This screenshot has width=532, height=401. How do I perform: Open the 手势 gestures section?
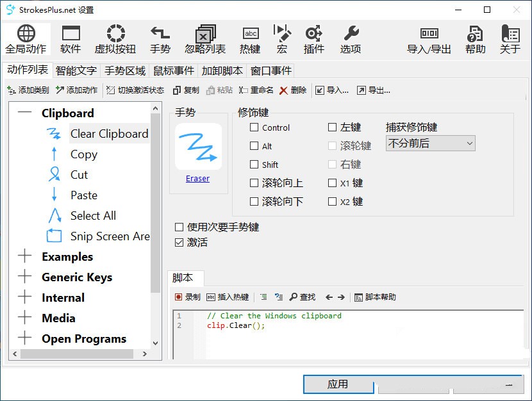click(x=160, y=39)
